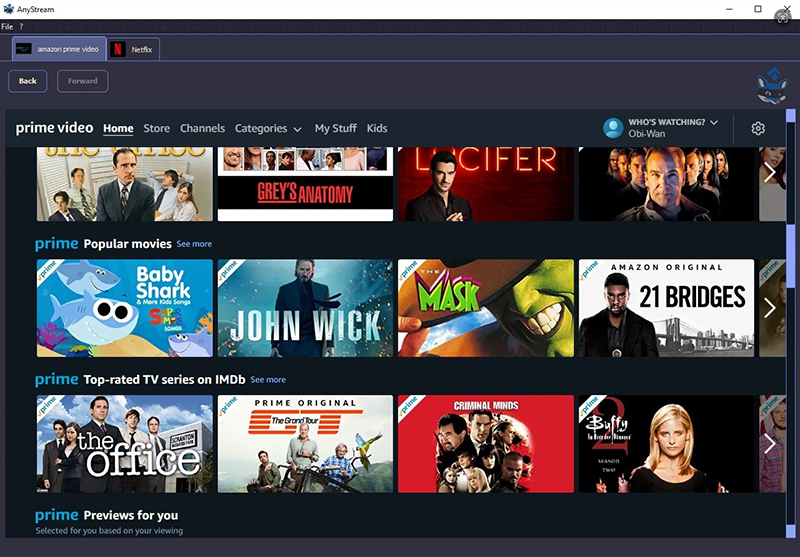
Task: Click the Amazon Prime Video tab logo
Action: pos(23,49)
